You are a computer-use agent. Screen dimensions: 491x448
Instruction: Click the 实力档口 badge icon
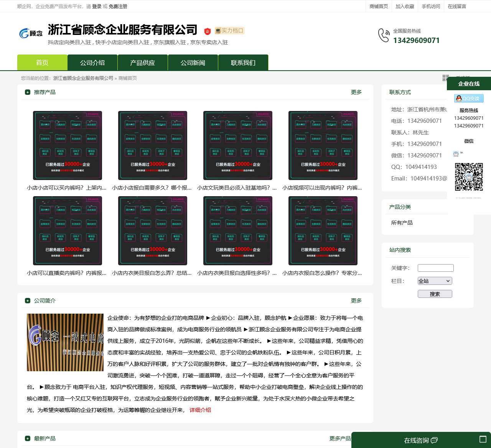[x=218, y=30]
